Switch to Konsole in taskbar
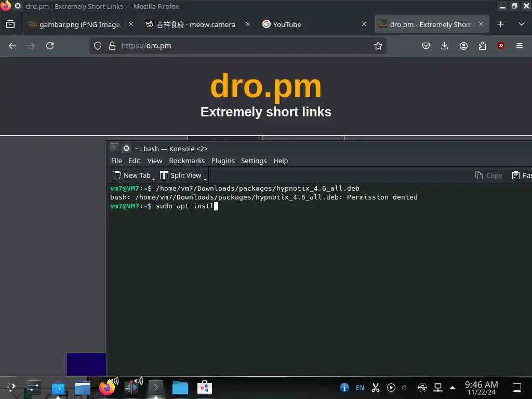532x399 pixels. tap(156, 388)
